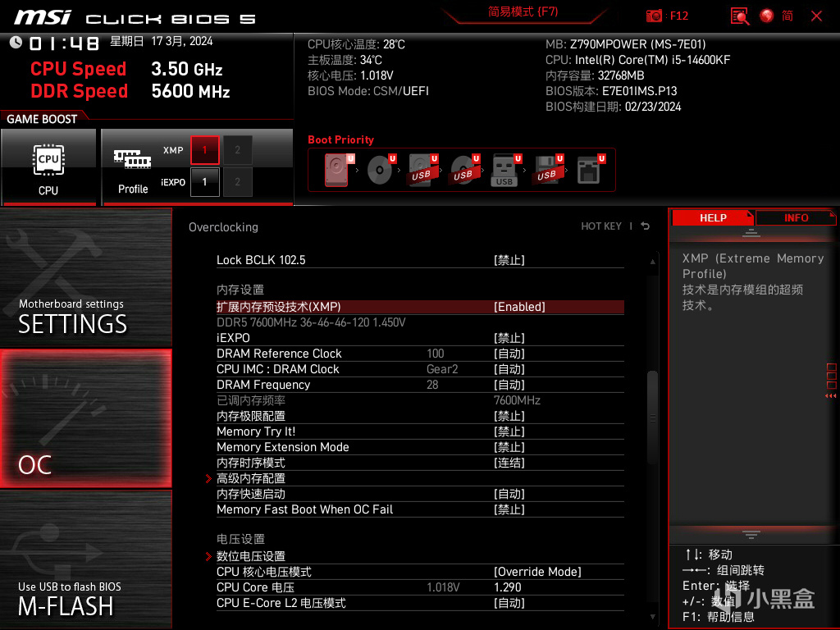Take a screenshot with F12 camera icon
Screen dimensions: 840x630
[654, 16]
